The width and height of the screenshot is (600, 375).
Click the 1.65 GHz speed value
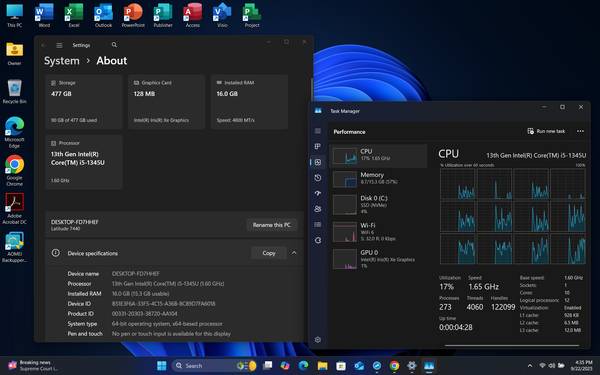[x=483, y=287]
